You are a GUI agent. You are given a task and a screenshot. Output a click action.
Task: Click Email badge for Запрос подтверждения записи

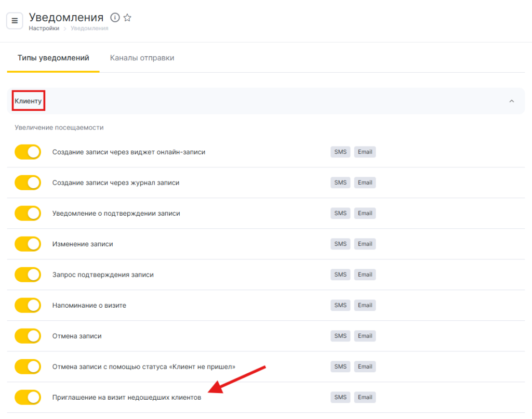click(x=365, y=274)
